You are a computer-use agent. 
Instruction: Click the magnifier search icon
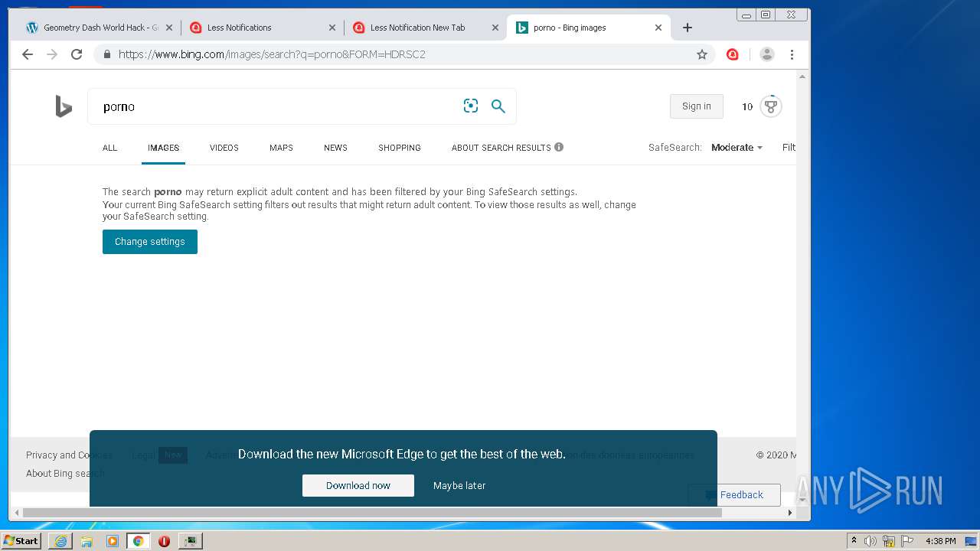click(x=498, y=106)
